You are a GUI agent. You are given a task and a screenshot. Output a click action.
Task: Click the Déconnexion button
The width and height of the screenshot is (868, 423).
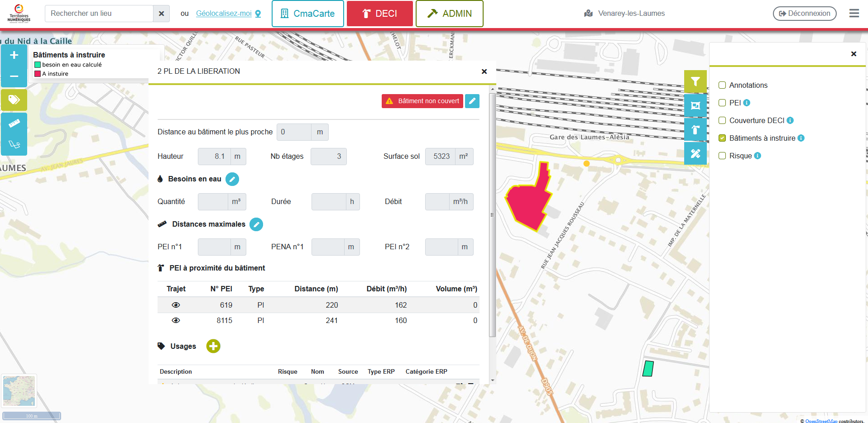click(x=804, y=14)
